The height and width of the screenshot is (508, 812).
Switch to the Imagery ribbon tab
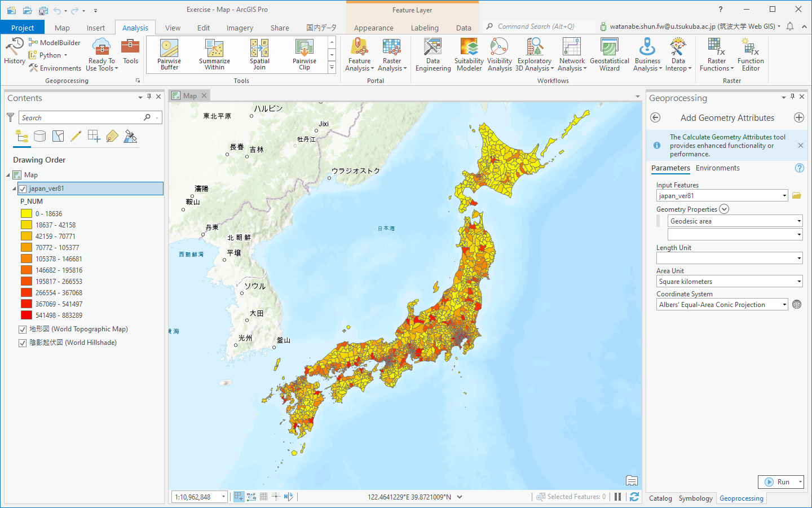click(x=240, y=28)
